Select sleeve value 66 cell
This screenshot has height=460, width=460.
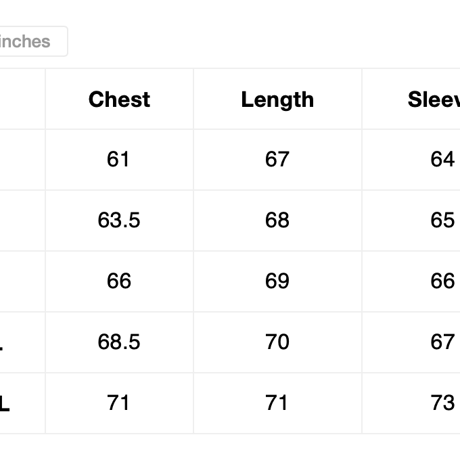pyautogui.click(x=411, y=281)
